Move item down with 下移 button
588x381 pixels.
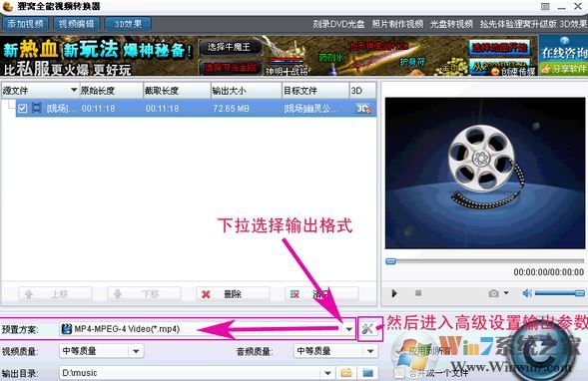tap(144, 294)
